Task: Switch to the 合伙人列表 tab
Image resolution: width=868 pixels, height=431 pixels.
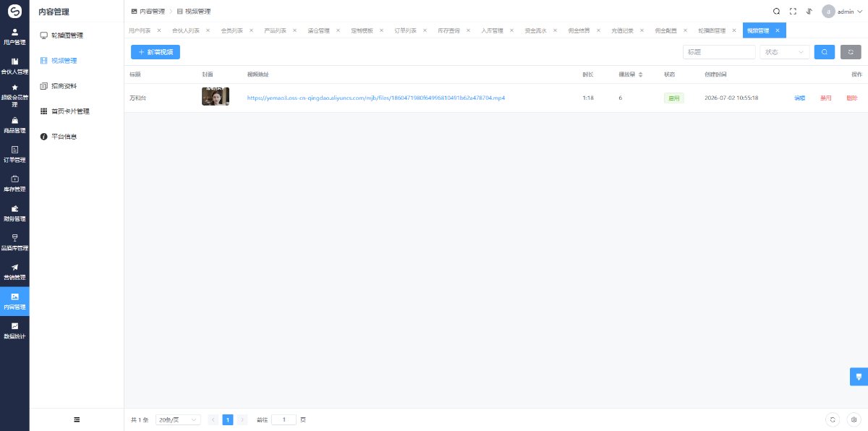Action: [185, 30]
